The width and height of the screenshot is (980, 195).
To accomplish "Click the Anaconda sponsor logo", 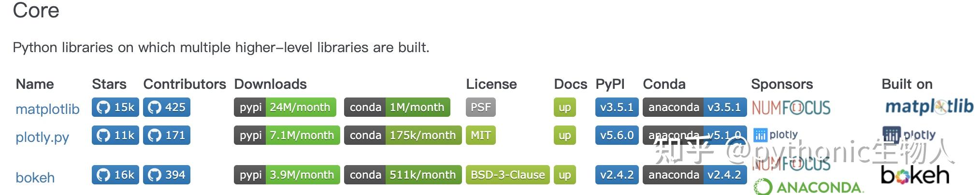I will 808,187.
